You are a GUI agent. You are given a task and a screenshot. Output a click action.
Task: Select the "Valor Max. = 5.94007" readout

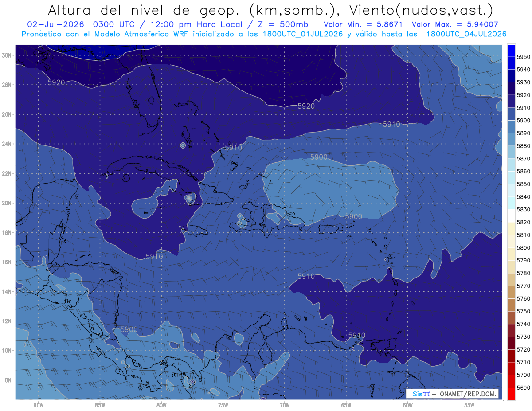pyautogui.click(x=454, y=24)
